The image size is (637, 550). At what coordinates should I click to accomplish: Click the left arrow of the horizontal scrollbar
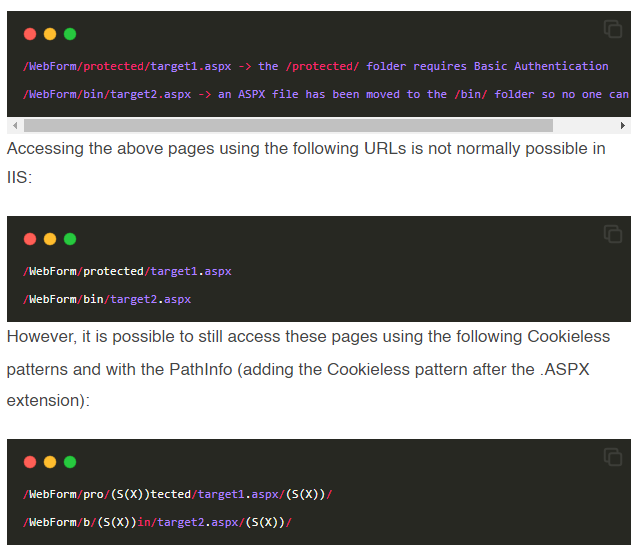(x=15, y=126)
